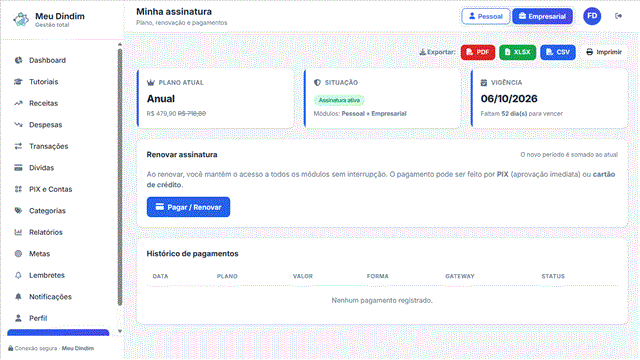Click the PIX e Contas icon
640x360 pixels.
coord(18,189)
